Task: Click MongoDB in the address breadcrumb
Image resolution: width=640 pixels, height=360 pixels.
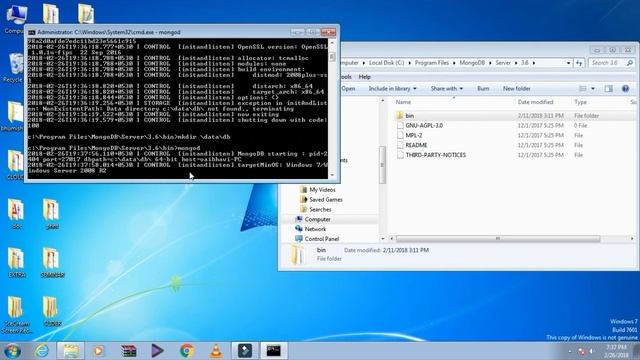Action: click(472, 63)
